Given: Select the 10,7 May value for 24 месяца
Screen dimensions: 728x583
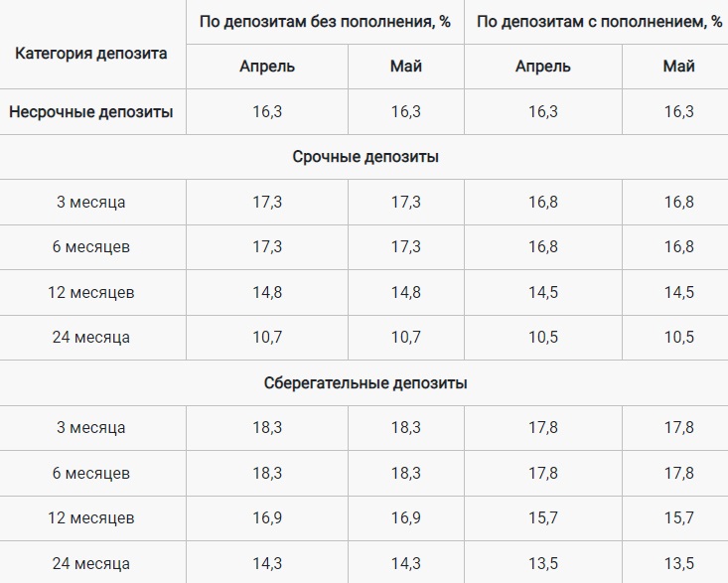Looking at the screenshot, I should [406, 337].
